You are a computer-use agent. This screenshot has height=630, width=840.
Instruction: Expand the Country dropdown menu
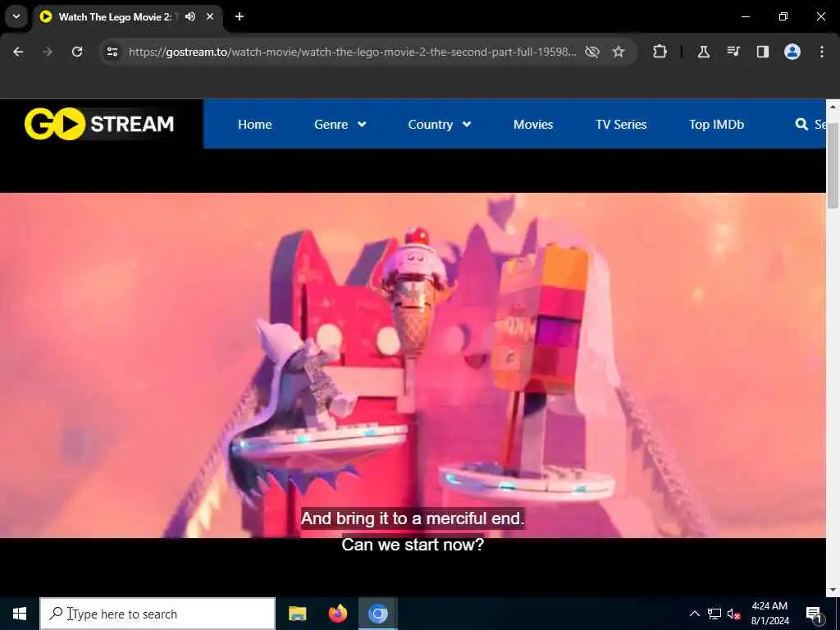pos(440,125)
